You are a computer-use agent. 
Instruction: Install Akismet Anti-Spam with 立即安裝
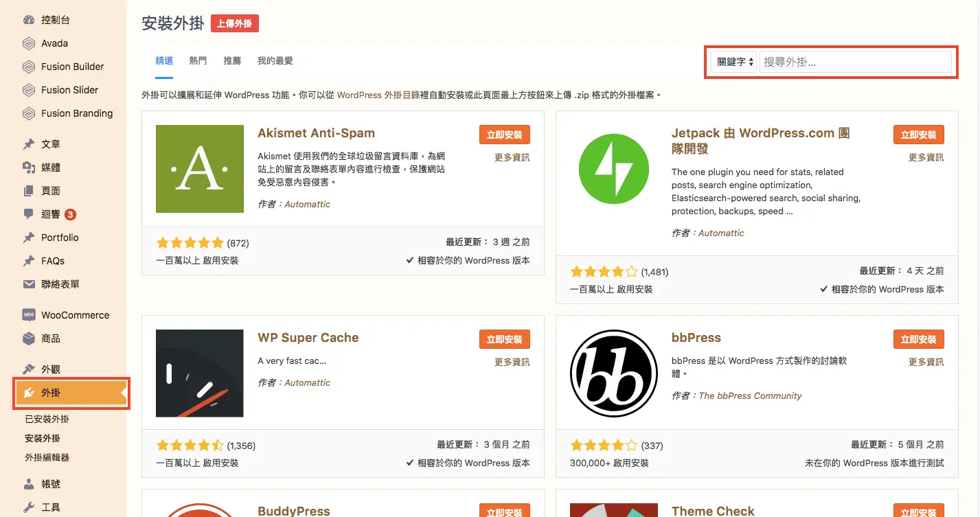[x=505, y=135]
